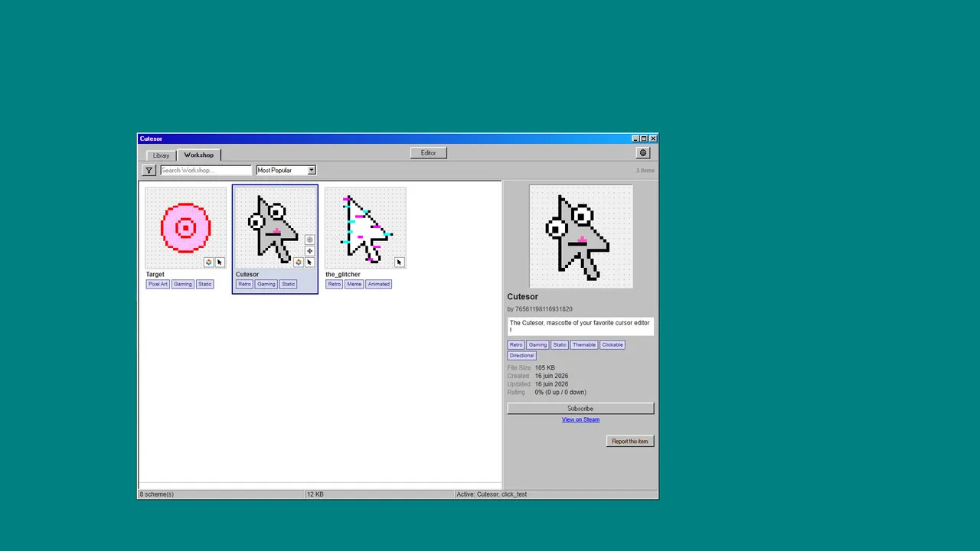The width and height of the screenshot is (980, 551).
Task: Click the Meme tag under the_glitcher
Action: pyautogui.click(x=354, y=284)
